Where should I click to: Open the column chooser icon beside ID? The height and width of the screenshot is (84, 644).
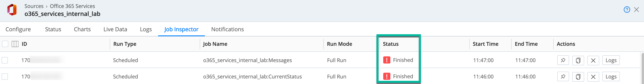(x=15, y=44)
